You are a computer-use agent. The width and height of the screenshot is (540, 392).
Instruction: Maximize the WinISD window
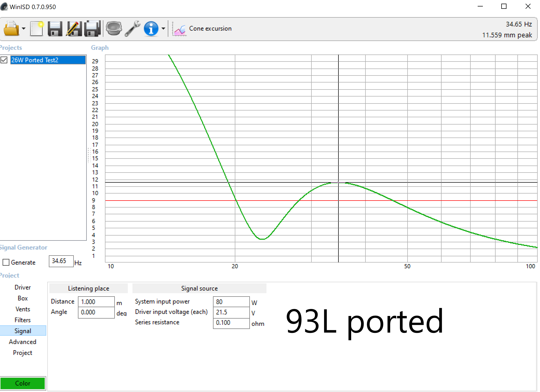point(504,6)
